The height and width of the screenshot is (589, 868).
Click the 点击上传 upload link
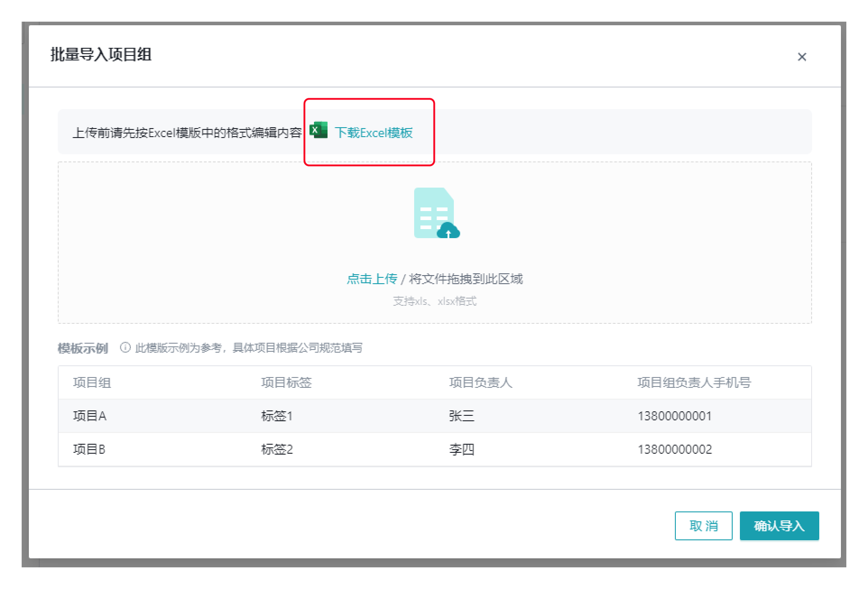coord(372,279)
